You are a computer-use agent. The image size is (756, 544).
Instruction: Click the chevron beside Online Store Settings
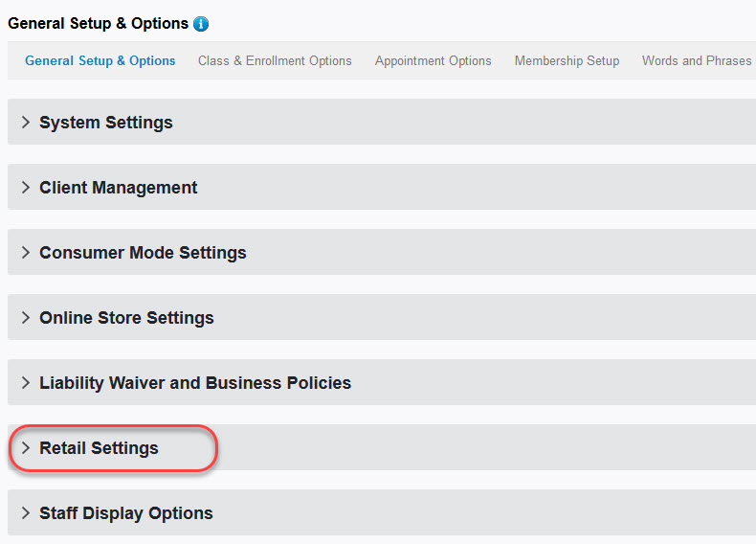pos(26,318)
